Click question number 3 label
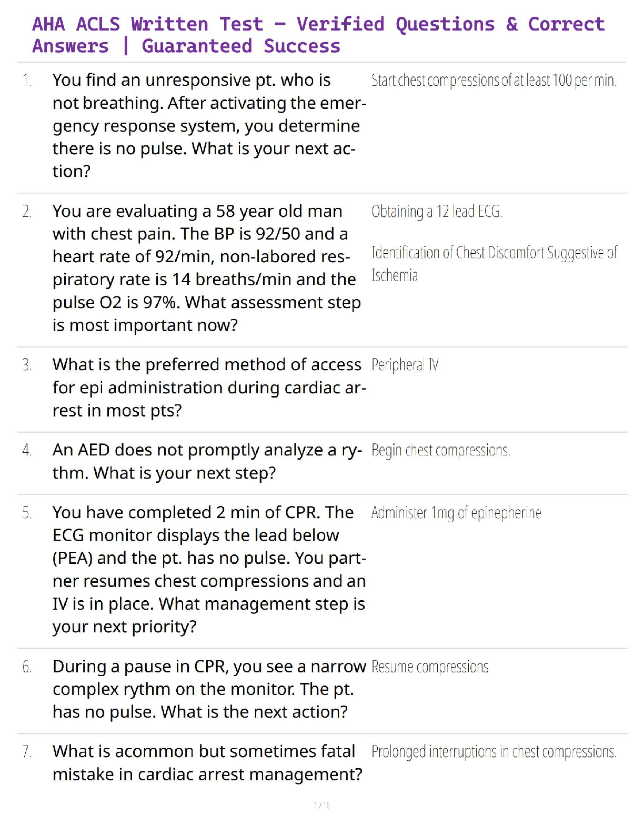 pos(27,365)
